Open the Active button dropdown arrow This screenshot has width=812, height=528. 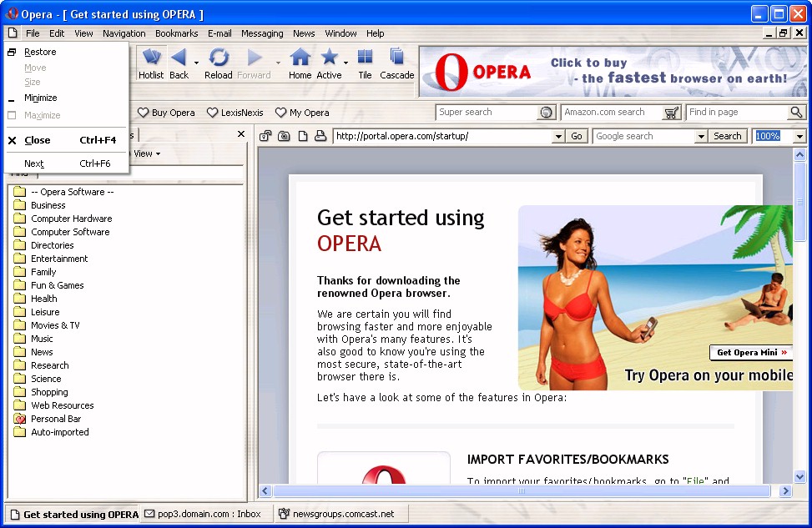345,63
